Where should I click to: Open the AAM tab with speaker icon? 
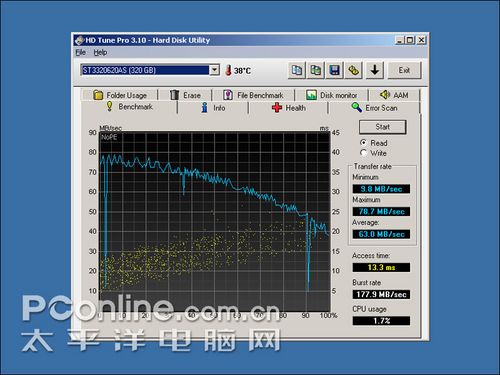click(x=394, y=95)
